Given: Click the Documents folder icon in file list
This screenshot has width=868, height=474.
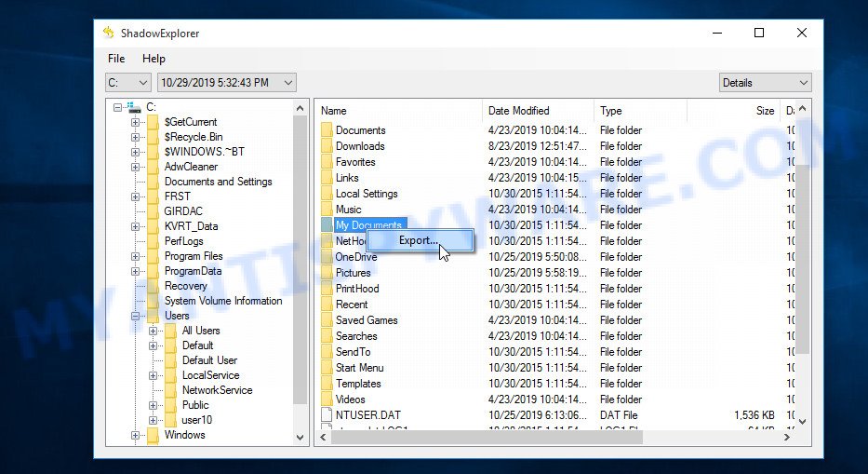Looking at the screenshot, I should point(327,130).
